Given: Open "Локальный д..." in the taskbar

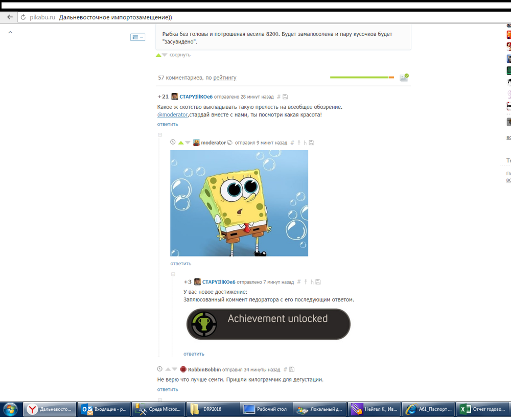Looking at the screenshot, I should (320, 409).
